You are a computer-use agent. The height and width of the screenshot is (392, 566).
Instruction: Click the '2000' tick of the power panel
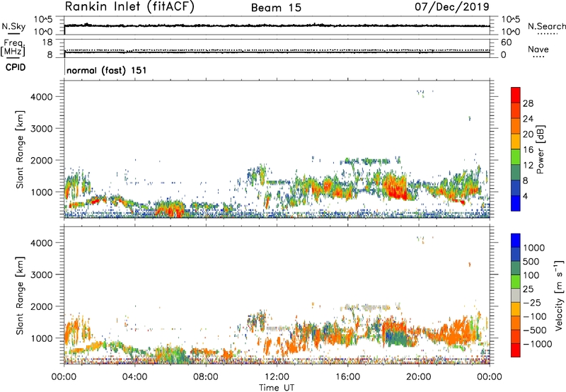(42, 160)
